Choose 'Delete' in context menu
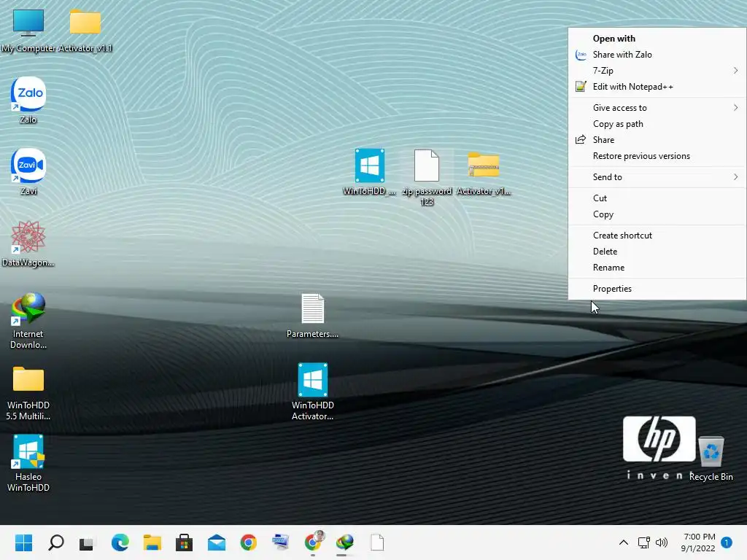Viewport: 747px width, 560px height. coord(657,252)
